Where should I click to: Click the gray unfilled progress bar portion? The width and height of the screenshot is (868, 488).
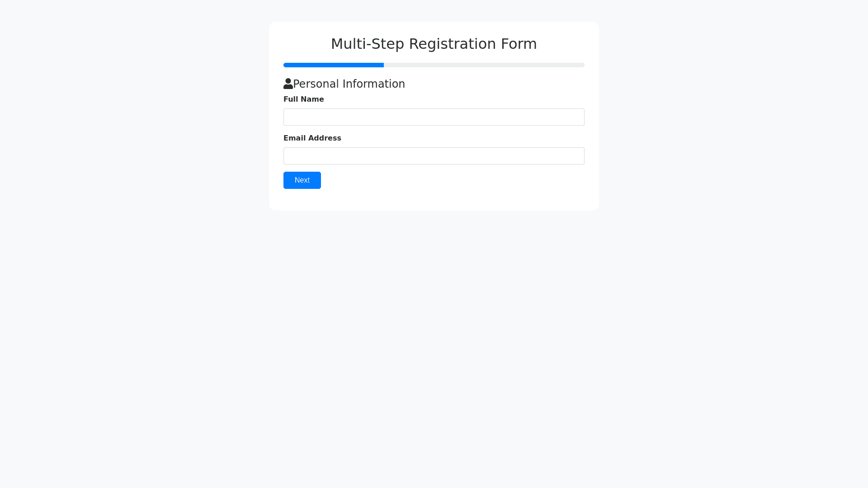click(484, 65)
